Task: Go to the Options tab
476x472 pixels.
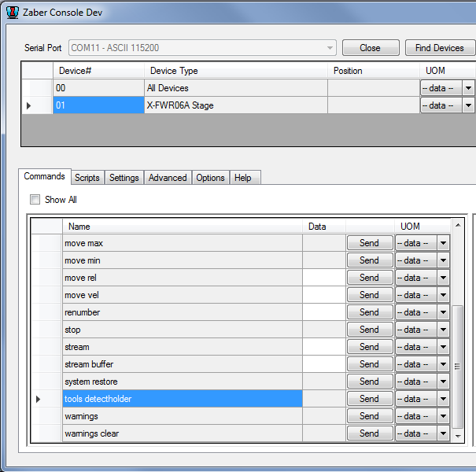Action: (x=210, y=178)
